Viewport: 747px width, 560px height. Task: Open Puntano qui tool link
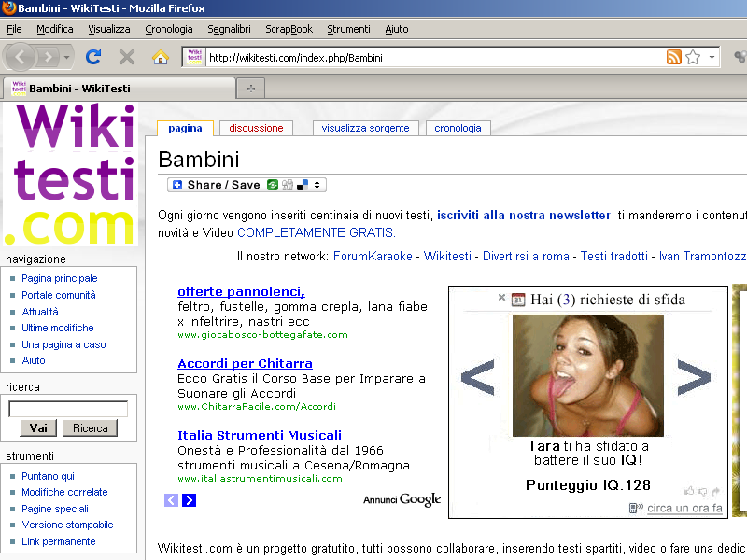pyautogui.click(x=49, y=476)
